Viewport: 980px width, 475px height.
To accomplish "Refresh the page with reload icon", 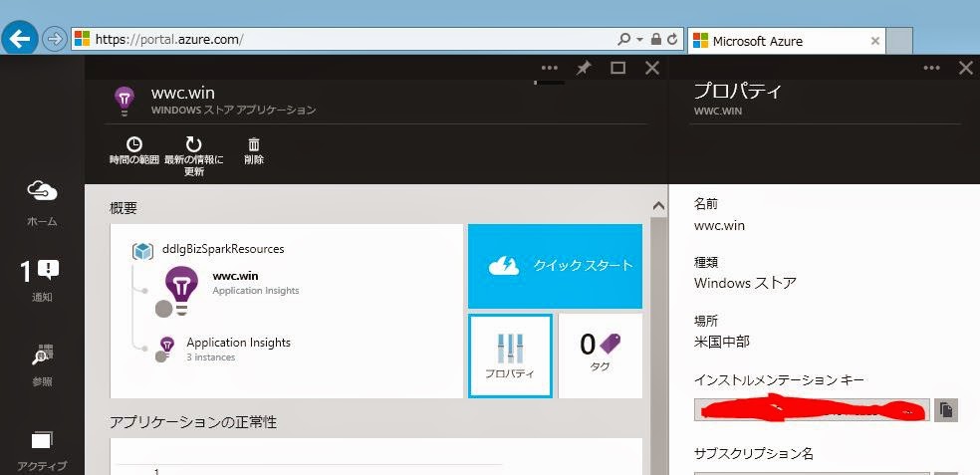I will tap(672, 40).
